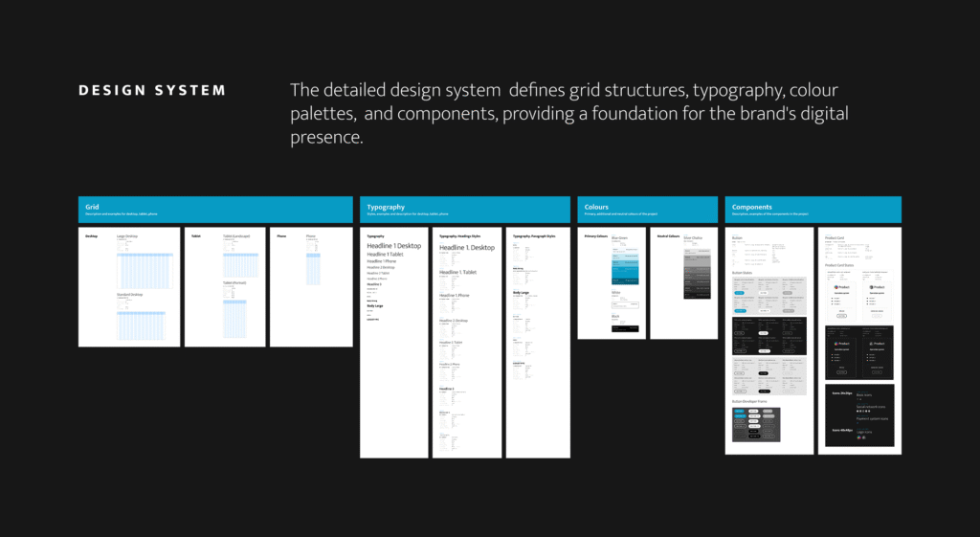Open the Button Developer Frame preview

[756, 424]
